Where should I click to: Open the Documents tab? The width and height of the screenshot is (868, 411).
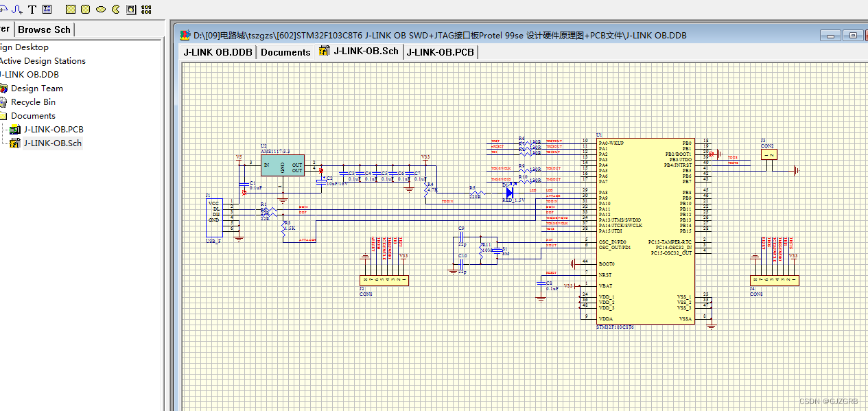285,51
